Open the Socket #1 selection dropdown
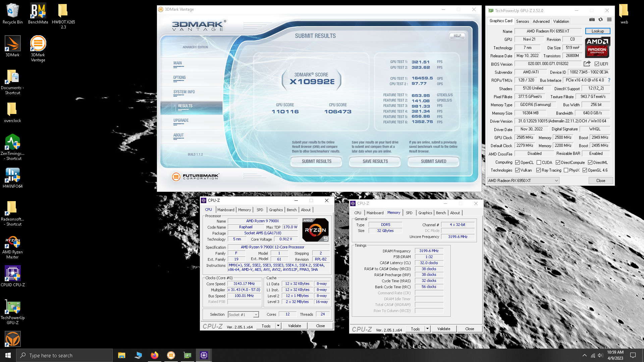644x362 pixels. point(243,314)
